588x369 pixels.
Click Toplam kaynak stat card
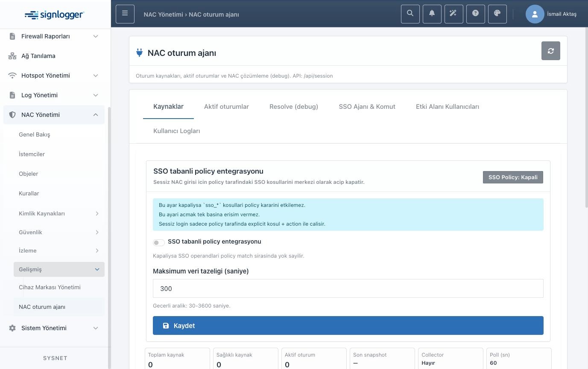pos(177,359)
